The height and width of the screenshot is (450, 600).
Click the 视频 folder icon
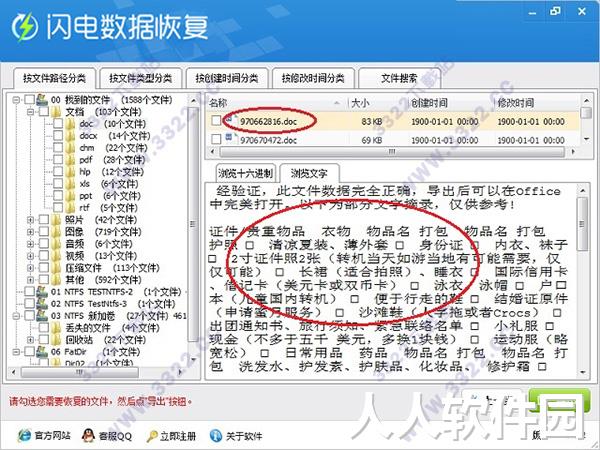[56, 256]
